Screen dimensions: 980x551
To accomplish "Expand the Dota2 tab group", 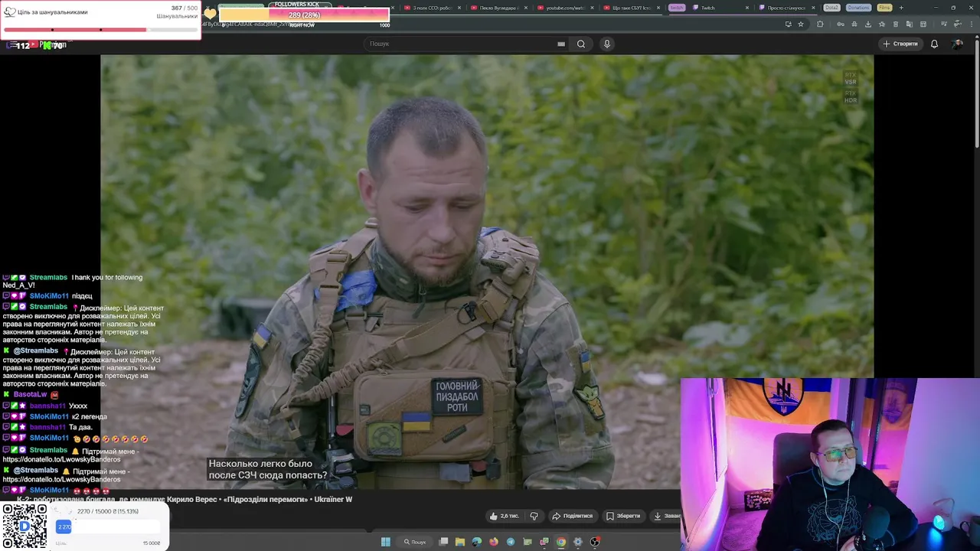I will [x=831, y=8].
